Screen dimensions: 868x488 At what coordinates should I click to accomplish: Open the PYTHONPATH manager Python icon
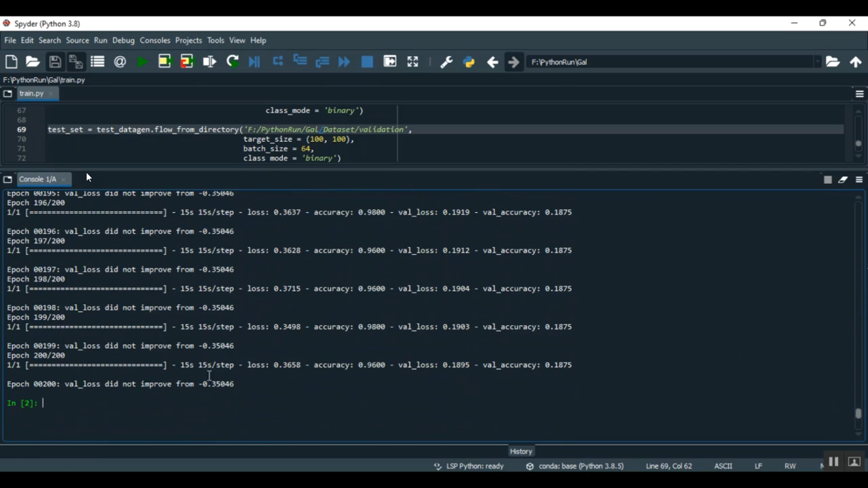click(x=469, y=62)
